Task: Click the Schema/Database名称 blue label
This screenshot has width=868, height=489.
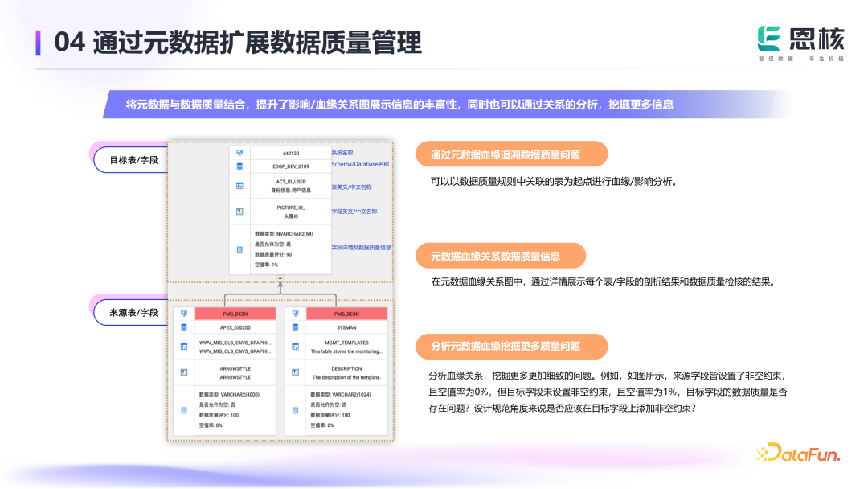Action: (x=360, y=165)
